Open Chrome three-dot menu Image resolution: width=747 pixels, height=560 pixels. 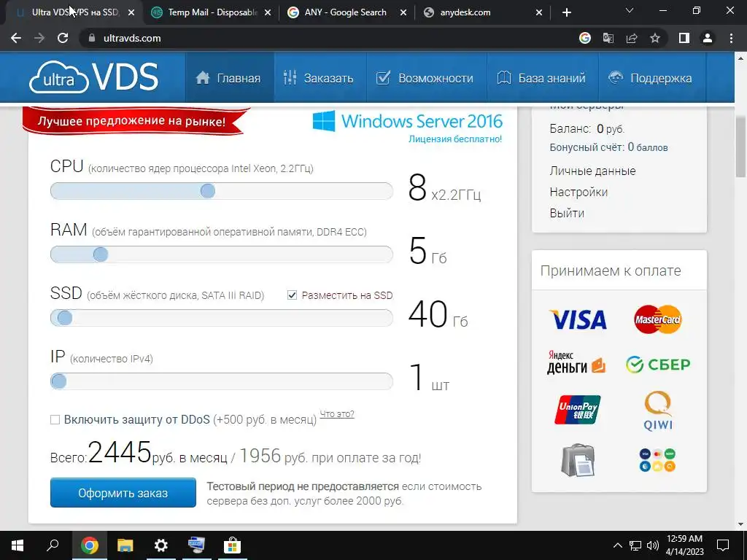731,38
